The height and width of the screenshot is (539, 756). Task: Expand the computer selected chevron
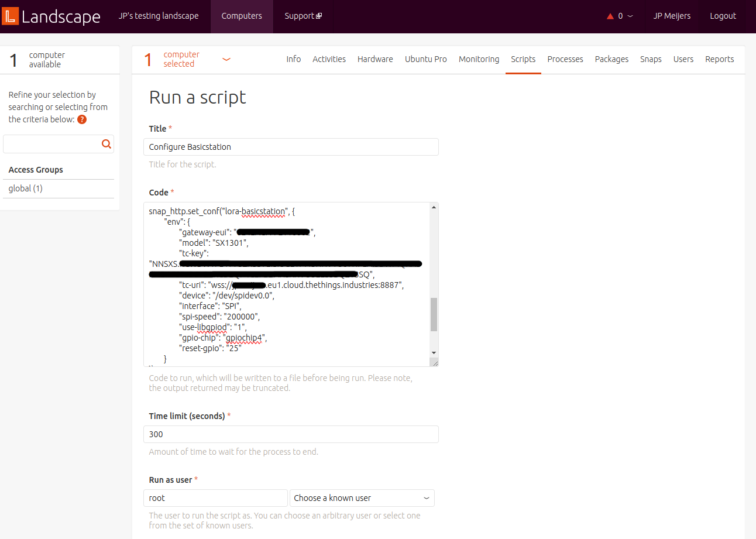tap(226, 59)
